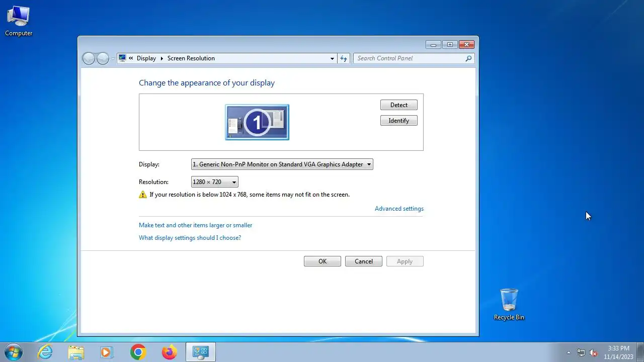Image resolution: width=644 pixels, height=362 pixels.
Task: Click the search magnifier icon
Action: pyautogui.click(x=468, y=58)
